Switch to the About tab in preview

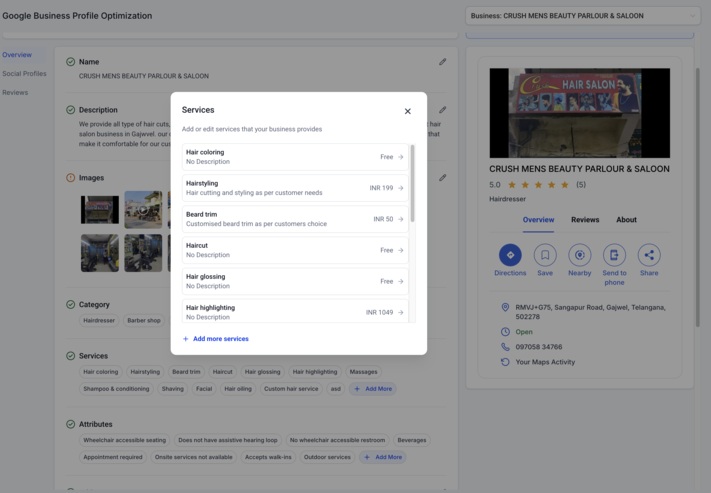pyautogui.click(x=626, y=220)
